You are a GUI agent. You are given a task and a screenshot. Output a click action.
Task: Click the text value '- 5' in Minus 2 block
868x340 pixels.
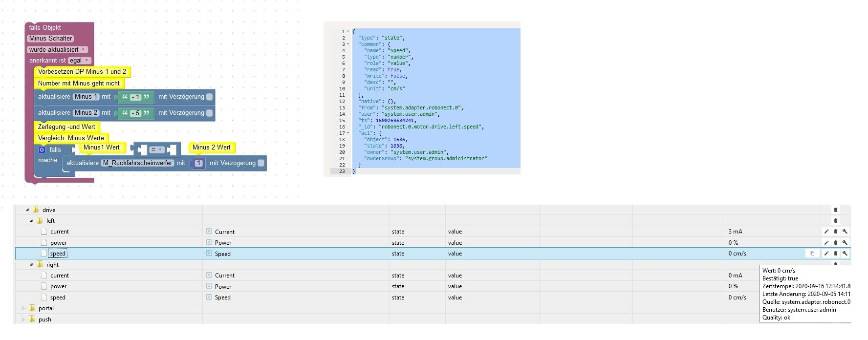[135, 113]
